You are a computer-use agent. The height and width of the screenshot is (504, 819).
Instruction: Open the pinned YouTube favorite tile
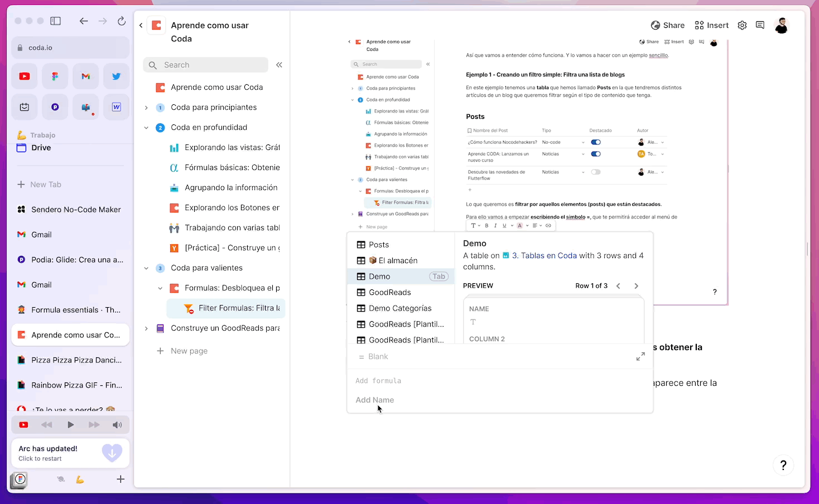pyautogui.click(x=25, y=76)
